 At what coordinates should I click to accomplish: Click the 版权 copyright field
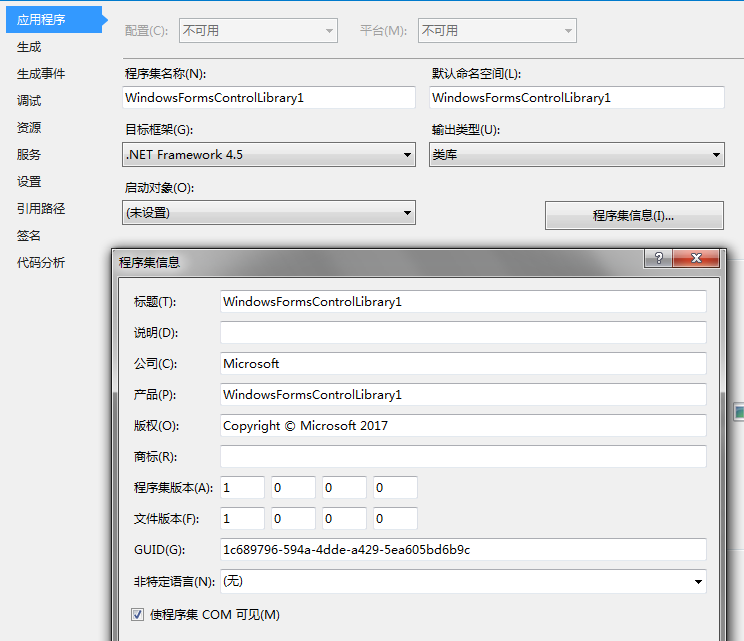[463, 426]
